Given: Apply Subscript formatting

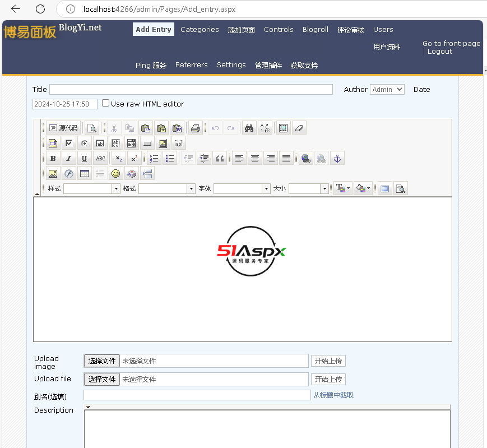Looking at the screenshot, I should pyautogui.click(x=119, y=159).
